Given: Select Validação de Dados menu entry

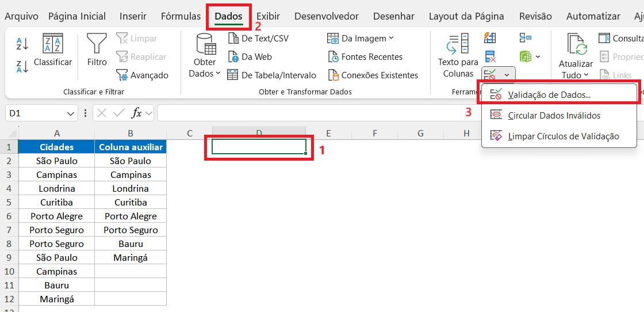Looking at the screenshot, I should pos(549,95).
